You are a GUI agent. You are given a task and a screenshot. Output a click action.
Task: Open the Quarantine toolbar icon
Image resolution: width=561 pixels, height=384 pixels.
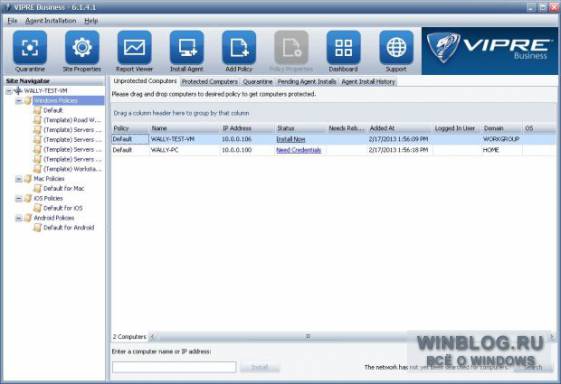pyautogui.click(x=30, y=48)
